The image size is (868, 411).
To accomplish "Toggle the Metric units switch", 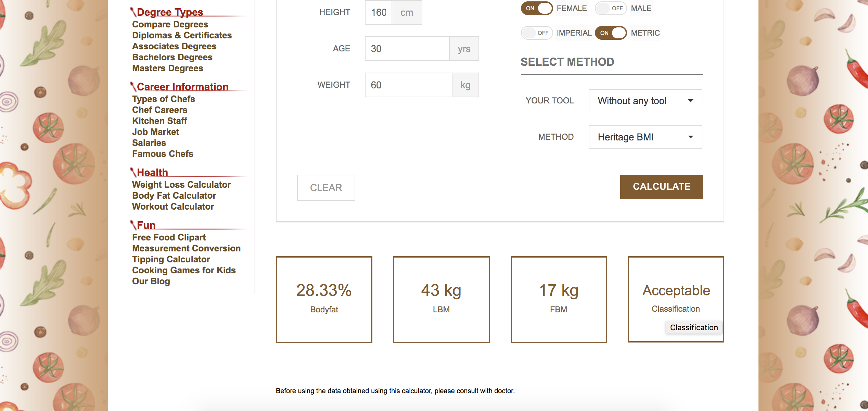I will tap(611, 33).
